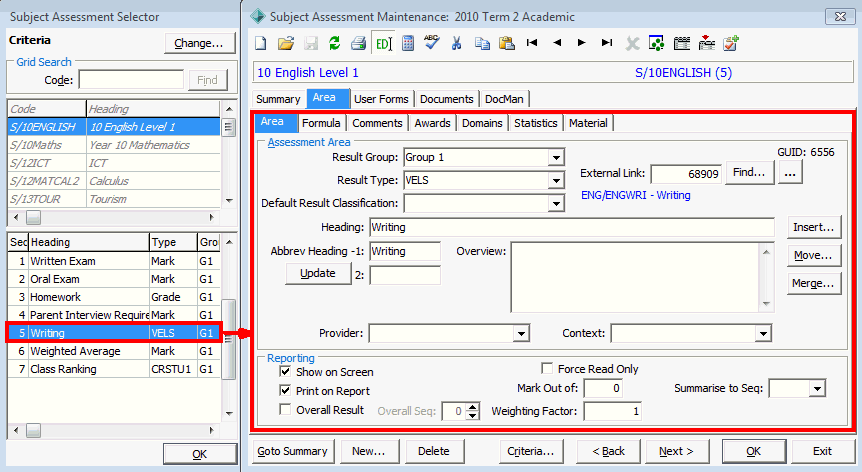Go to previous record arrow icon

557,42
